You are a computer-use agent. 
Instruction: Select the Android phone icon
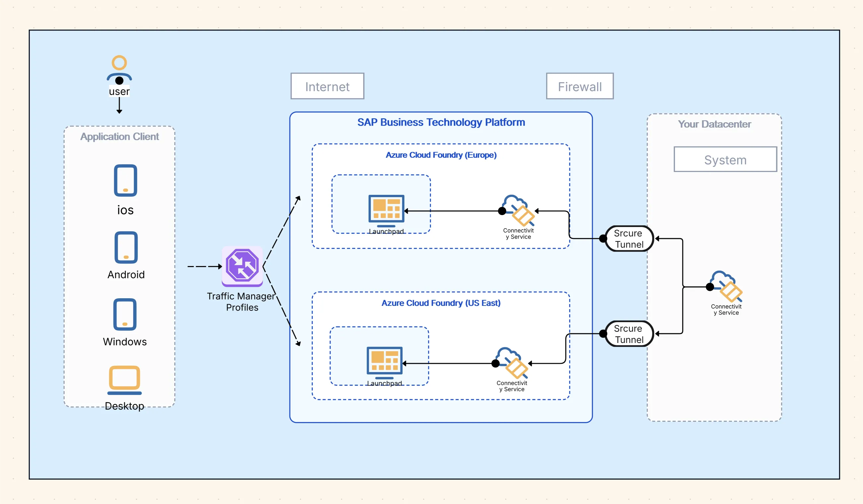pyautogui.click(x=126, y=247)
